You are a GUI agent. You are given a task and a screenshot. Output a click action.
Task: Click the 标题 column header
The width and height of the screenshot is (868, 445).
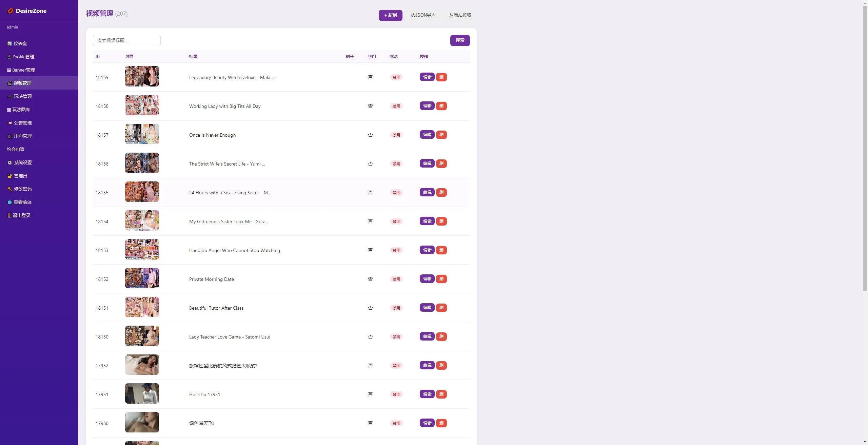[193, 57]
